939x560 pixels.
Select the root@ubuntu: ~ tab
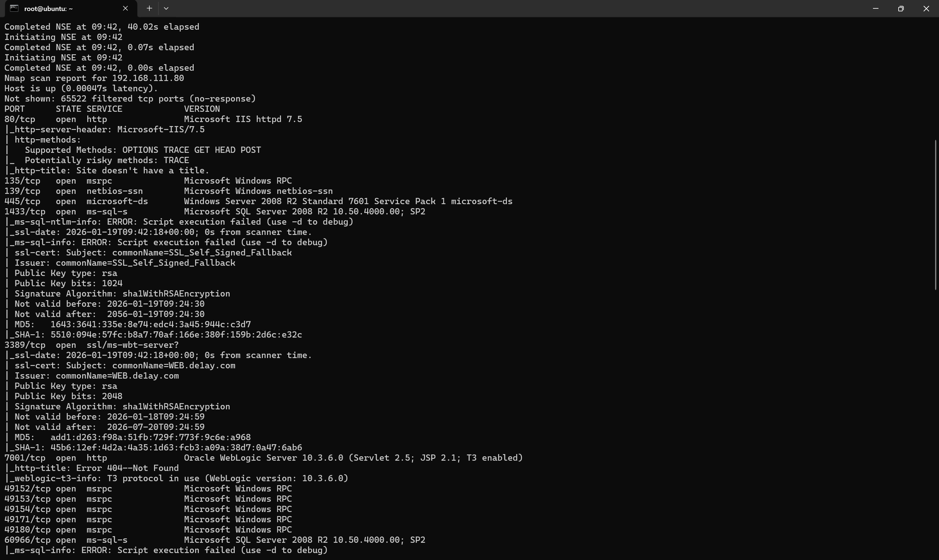coord(56,9)
